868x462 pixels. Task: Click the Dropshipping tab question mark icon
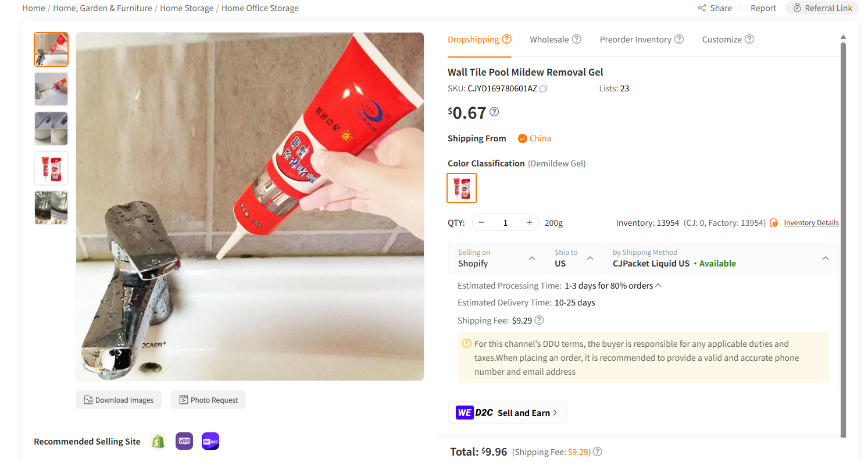tap(506, 39)
